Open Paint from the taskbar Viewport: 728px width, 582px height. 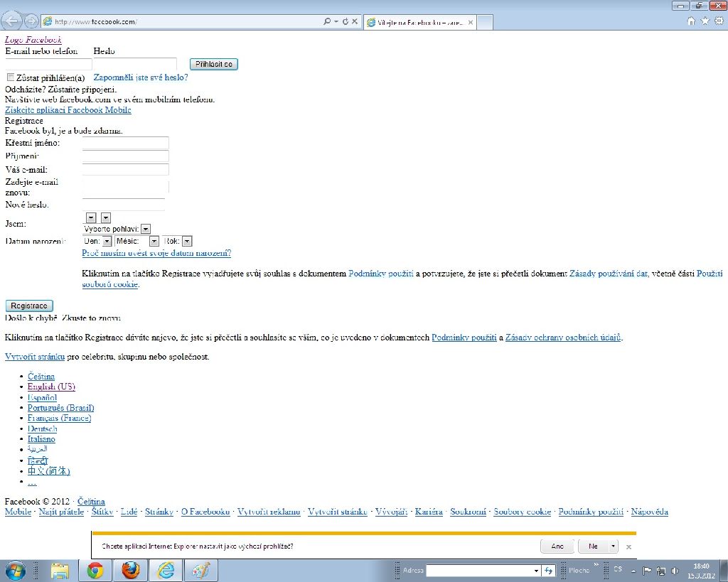coord(201,571)
